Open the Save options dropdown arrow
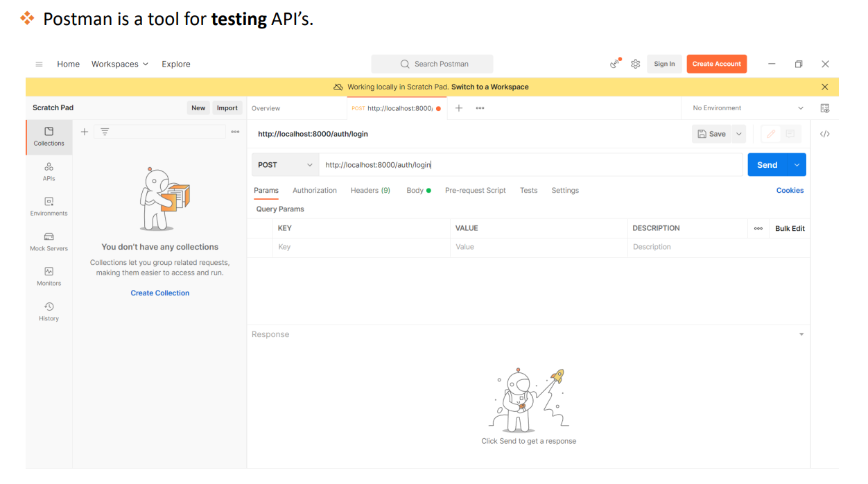The width and height of the screenshot is (868, 484). 738,134
